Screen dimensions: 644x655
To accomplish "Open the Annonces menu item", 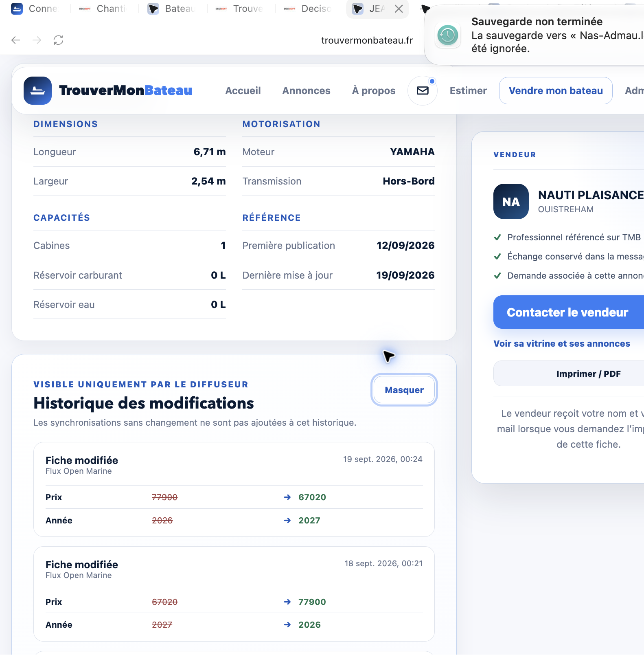I will point(307,90).
